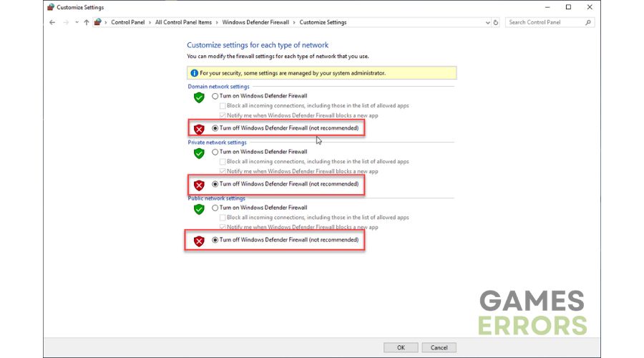Screen dimensions: 644x358
Task: Turn on firewall for Private network
Action: (x=215, y=152)
